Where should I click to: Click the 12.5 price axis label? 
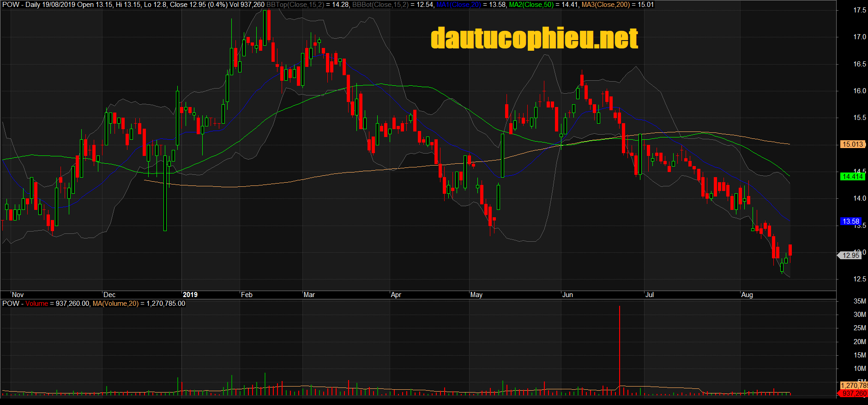tap(859, 279)
